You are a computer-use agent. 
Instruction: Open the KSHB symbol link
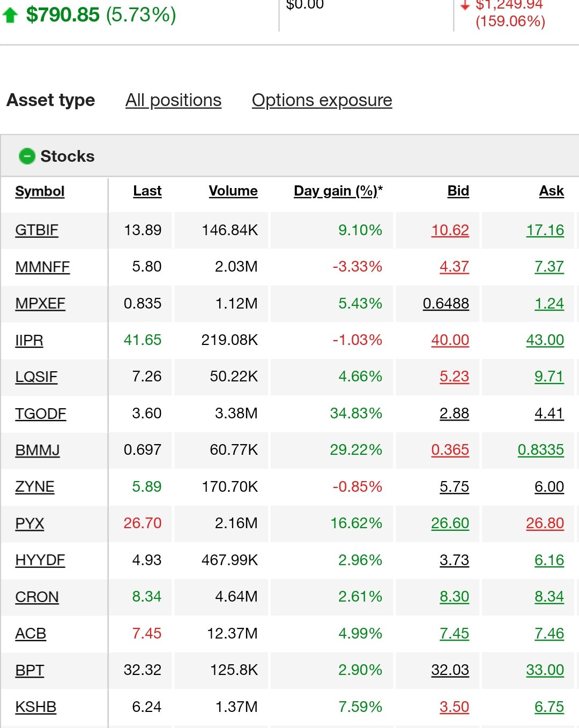pos(35,707)
